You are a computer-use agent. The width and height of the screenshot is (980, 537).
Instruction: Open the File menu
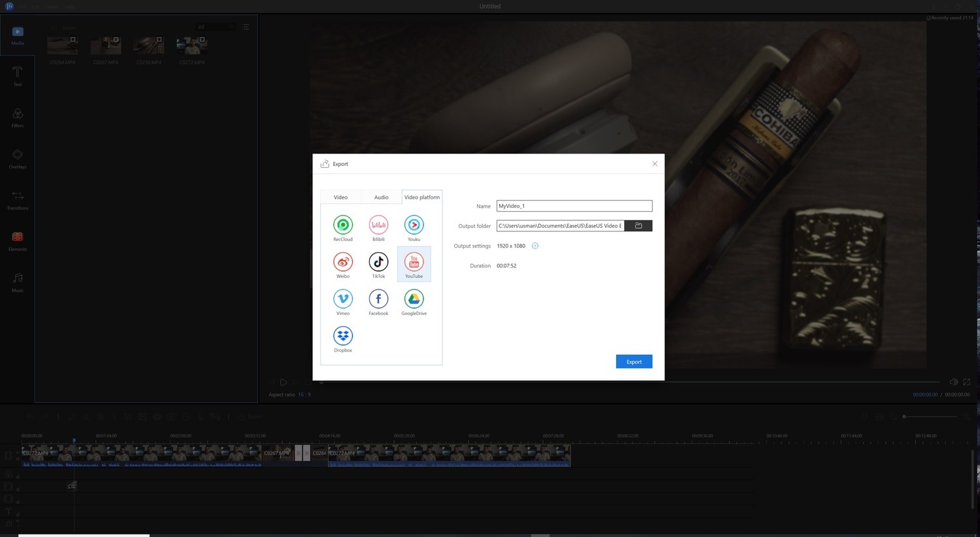(x=21, y=7)
